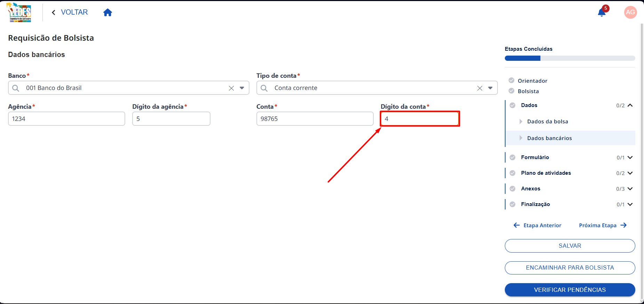Open the Tipo de conta dropdown arrow
This screenshot has height=304, width=644.
[490, 88]
